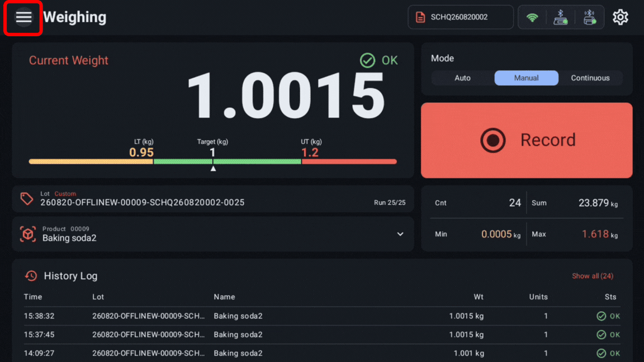Open the hamburger navigation menu
This screenshot has width=644, height=362.
point(23,17)
